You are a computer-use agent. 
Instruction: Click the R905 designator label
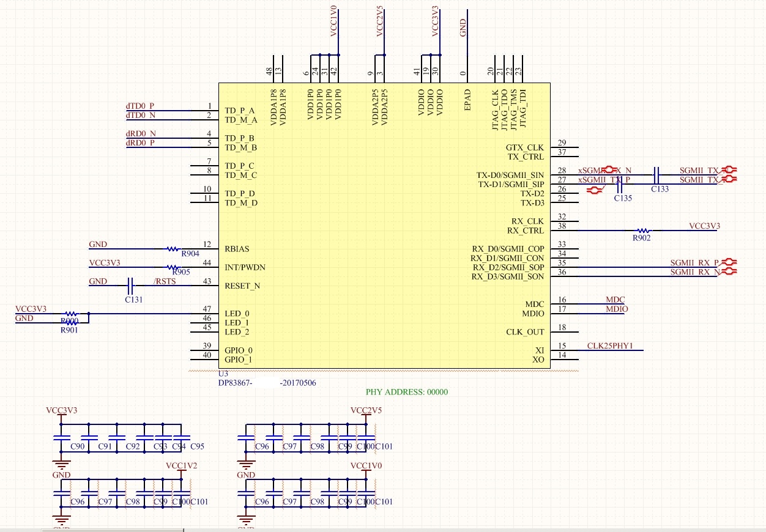pos(182,272)
